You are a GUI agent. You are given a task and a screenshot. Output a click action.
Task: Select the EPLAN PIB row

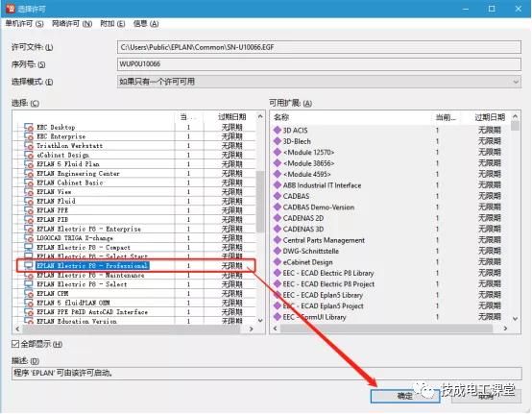(135, 220)
